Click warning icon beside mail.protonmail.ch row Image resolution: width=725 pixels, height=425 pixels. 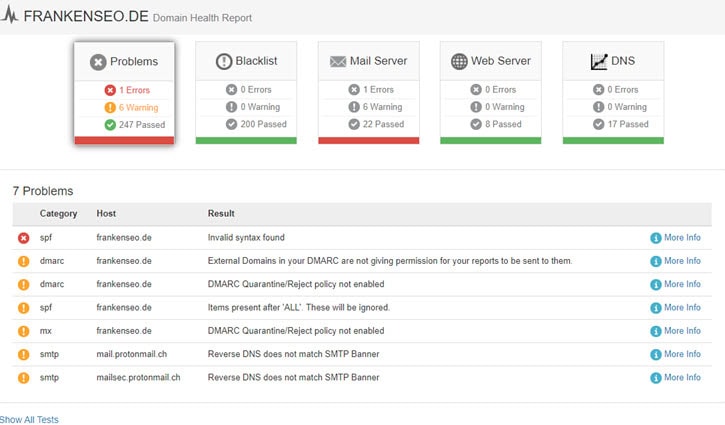(23, 354)
